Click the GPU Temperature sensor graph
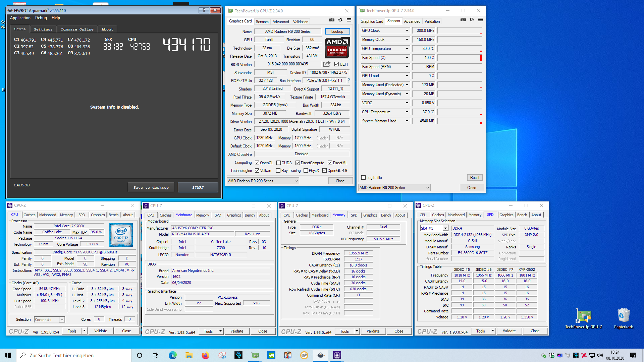The image size is (644, 362). click(x=460, y=49)
